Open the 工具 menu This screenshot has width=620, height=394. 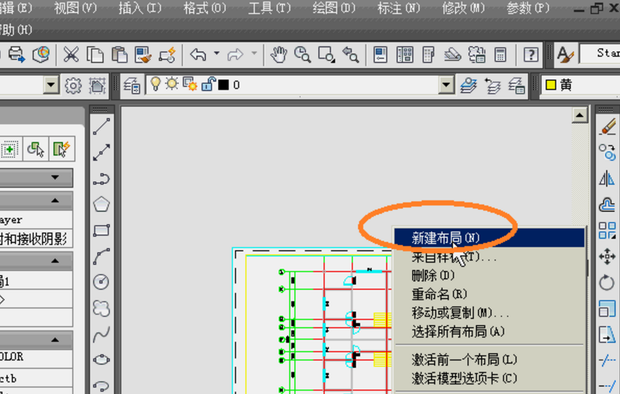(x=270, y=8)
